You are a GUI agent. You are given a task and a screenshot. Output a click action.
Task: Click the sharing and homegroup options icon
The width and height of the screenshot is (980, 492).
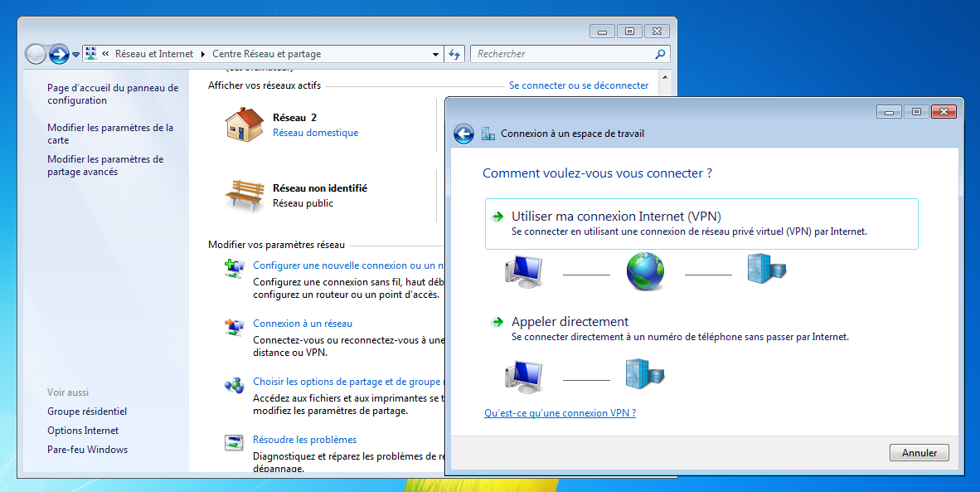(x=235, y=385)
